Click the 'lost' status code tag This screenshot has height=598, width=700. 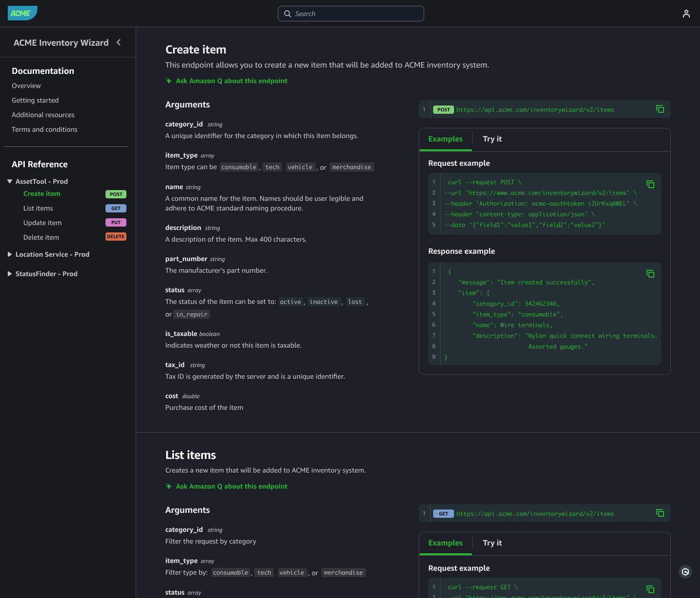[x=355, y=302]
